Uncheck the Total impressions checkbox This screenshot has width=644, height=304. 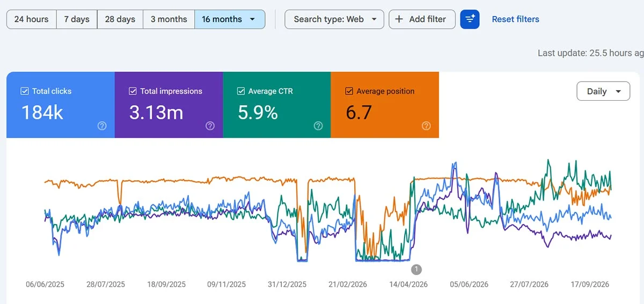133,91
